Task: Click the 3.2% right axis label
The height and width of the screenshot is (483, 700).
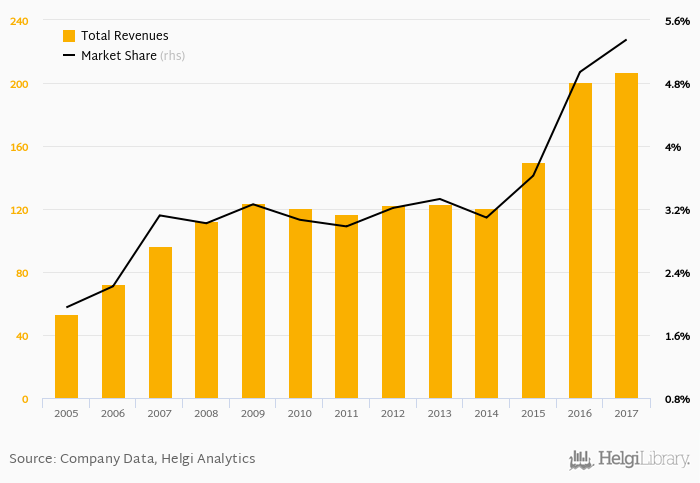Action: [673, 210]
